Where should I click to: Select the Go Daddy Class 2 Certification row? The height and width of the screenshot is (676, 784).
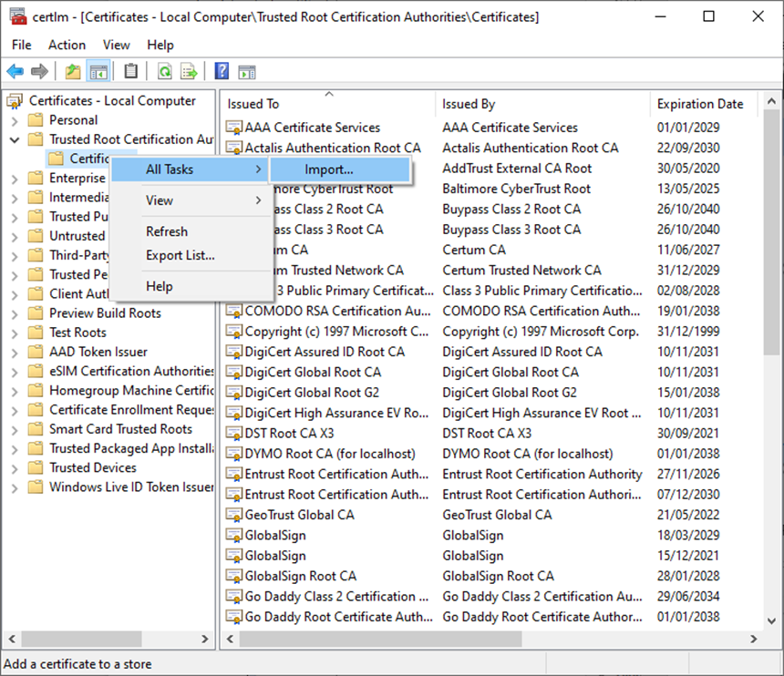point(490,597)
